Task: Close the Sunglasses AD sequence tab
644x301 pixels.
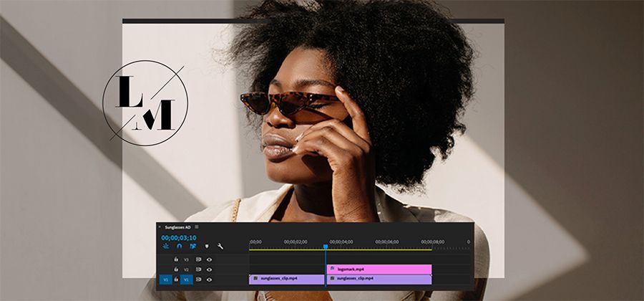Action: pyautogui.click(x=160, y=227)
